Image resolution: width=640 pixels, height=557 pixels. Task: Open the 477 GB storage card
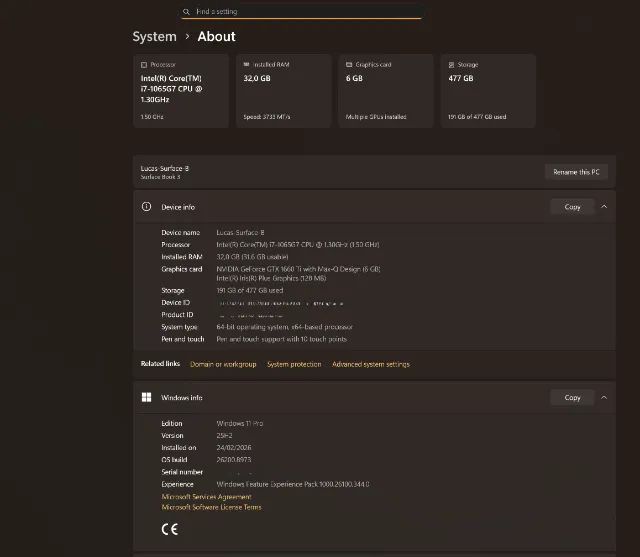tap(488, 91)
